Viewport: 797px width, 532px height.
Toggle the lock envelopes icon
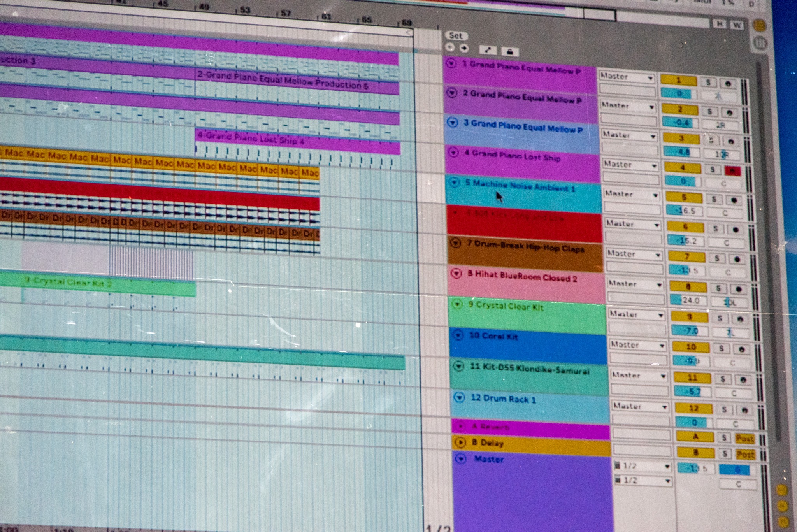[510, 51]
